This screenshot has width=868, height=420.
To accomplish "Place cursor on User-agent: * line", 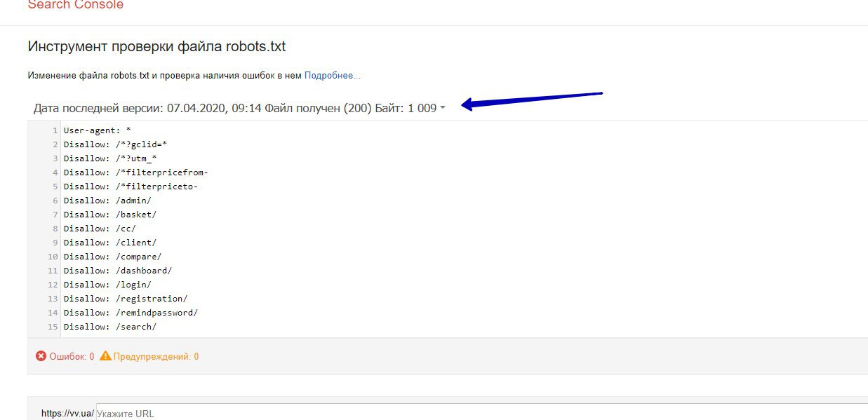I will 98,130.
